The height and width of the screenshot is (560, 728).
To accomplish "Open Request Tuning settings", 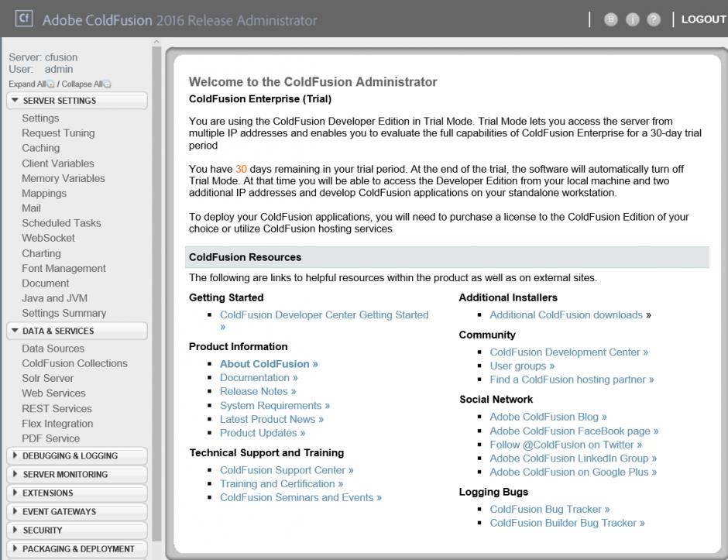I will [58, 133].
